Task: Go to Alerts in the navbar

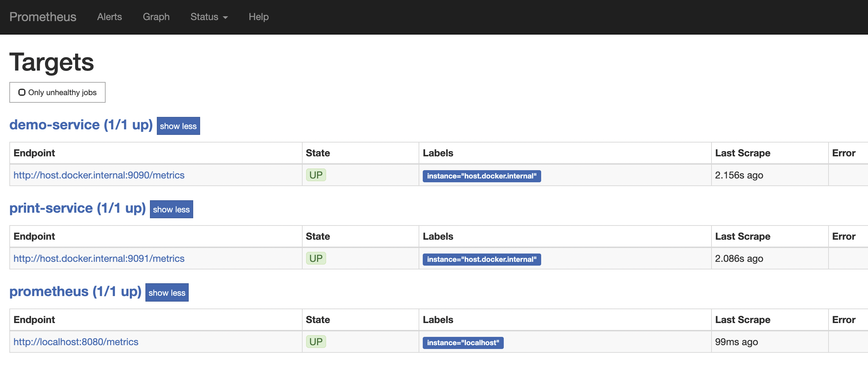Action: click(109, 17)
